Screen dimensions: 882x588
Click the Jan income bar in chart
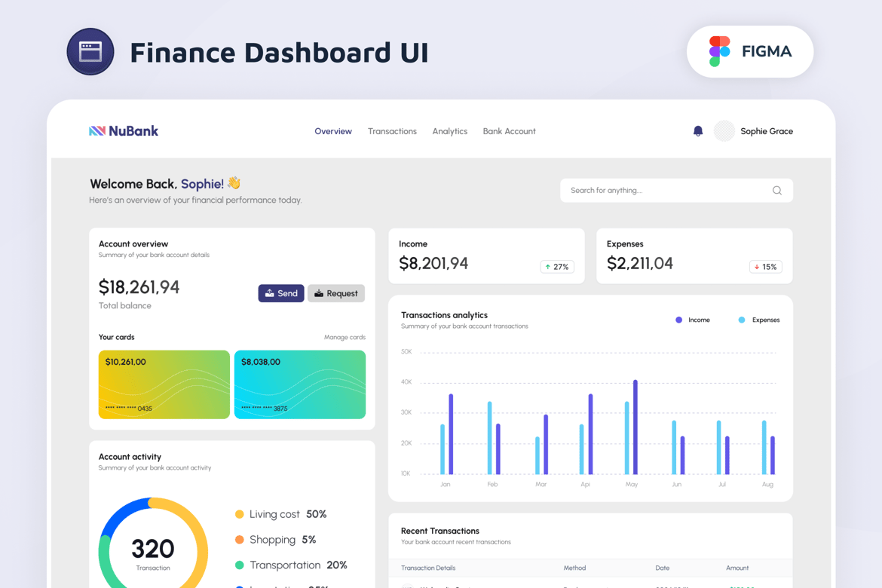pos(451,433)
